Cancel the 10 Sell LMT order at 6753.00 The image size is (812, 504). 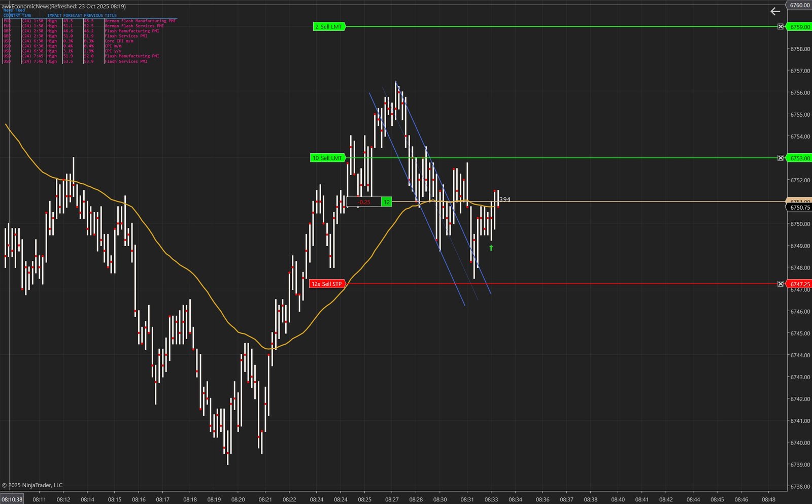tap(781, 158)
